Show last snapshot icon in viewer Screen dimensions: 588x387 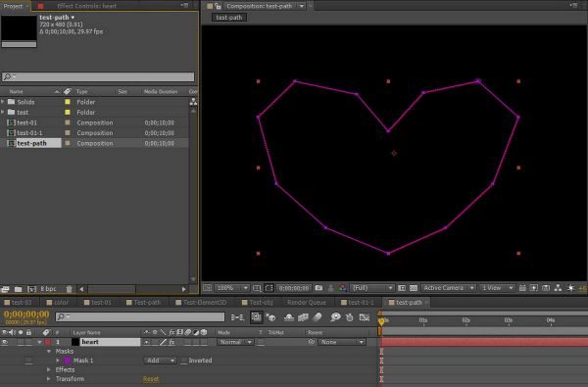(x=330, y=288)
